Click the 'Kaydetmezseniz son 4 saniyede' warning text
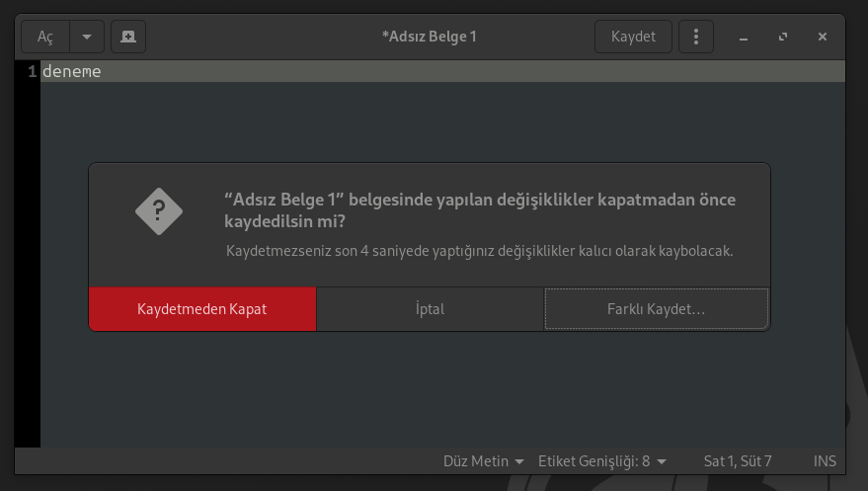Image resolution: width=868 pixels, height=491 pixels. pyautogui.click(x=479, y=251)
